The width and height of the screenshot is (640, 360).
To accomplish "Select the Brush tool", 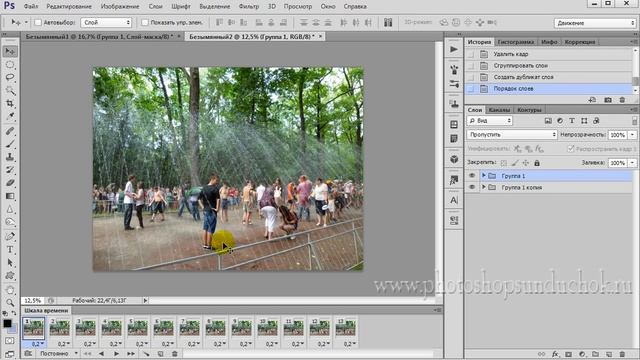I will coord(10,144).
